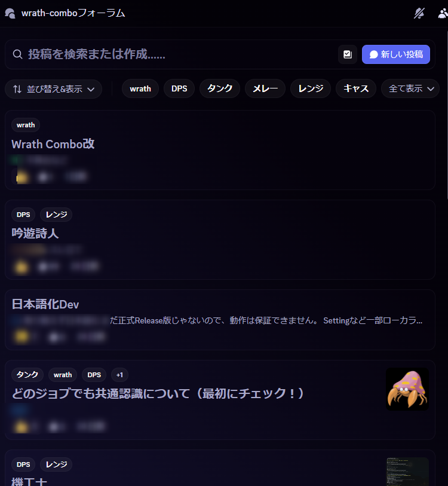Expand the 並び替え&表示 dropdown

53,89
